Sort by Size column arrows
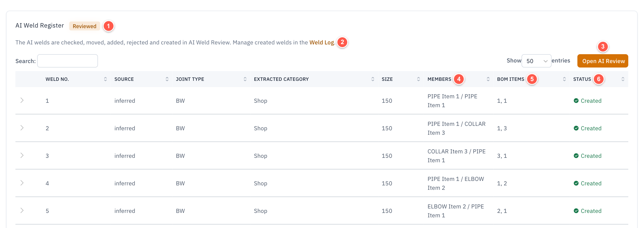This screenshot has height=228, width=644. 418,79
